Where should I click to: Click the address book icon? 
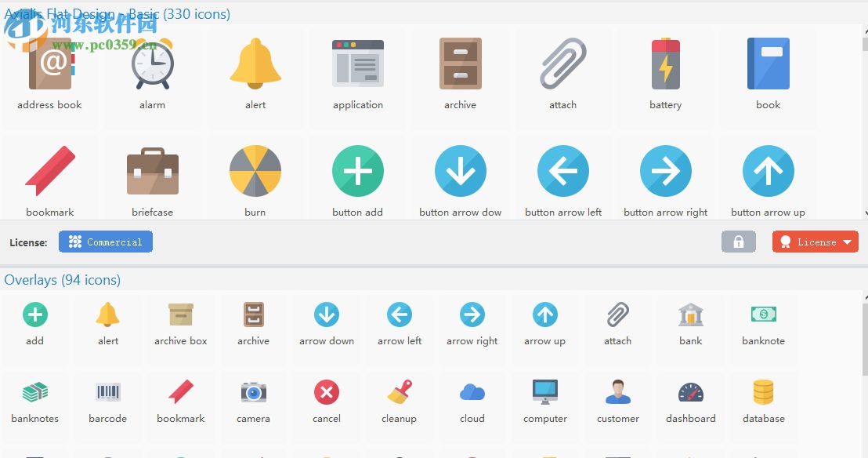pos(49,64)
